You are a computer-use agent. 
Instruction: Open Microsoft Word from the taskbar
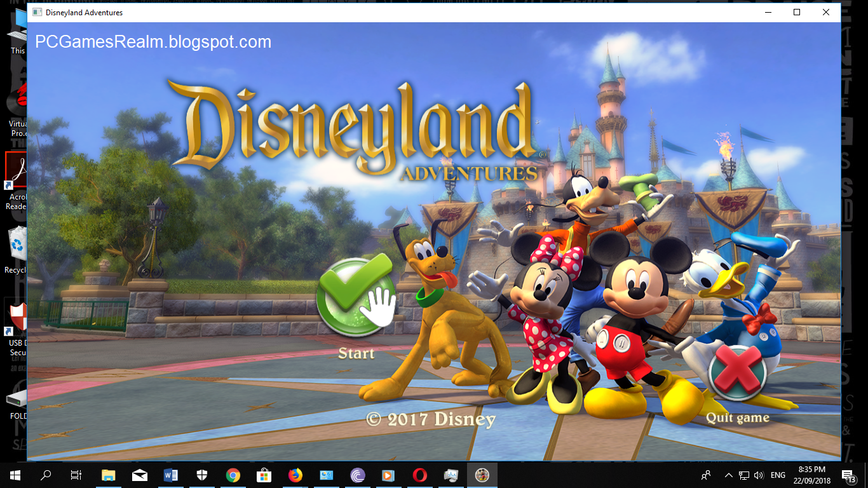pos(171,475)
